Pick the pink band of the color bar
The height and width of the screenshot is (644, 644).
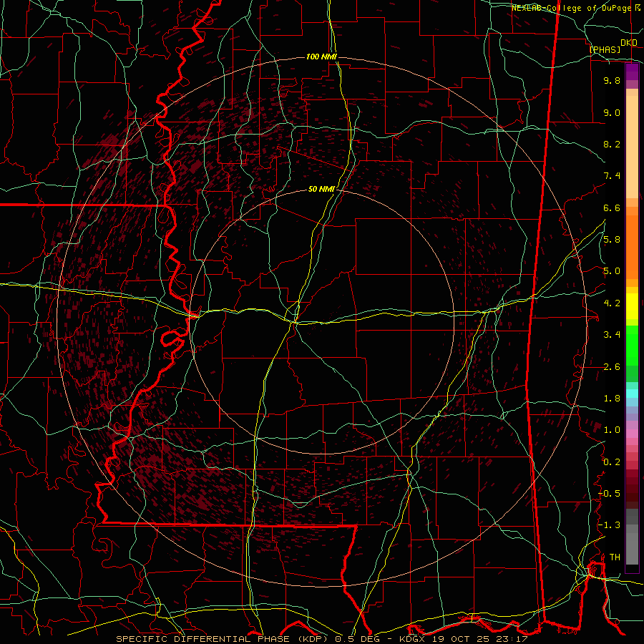(632, 434)
